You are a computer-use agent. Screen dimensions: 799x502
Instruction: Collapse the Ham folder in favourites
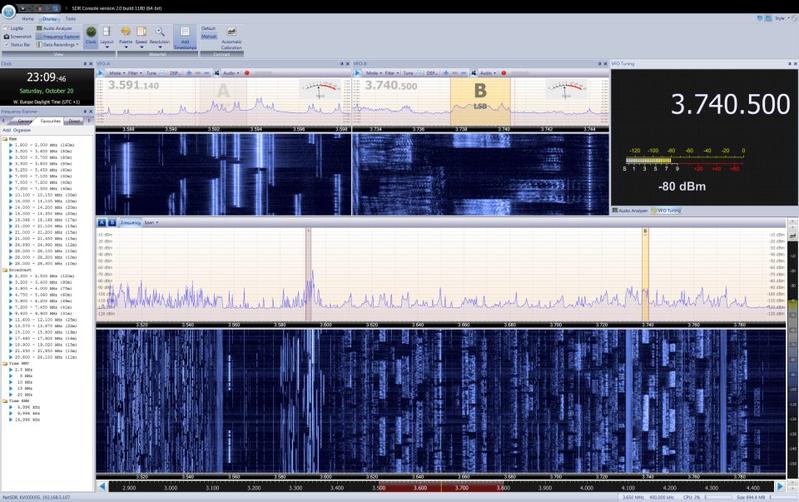tap(9, 139)
